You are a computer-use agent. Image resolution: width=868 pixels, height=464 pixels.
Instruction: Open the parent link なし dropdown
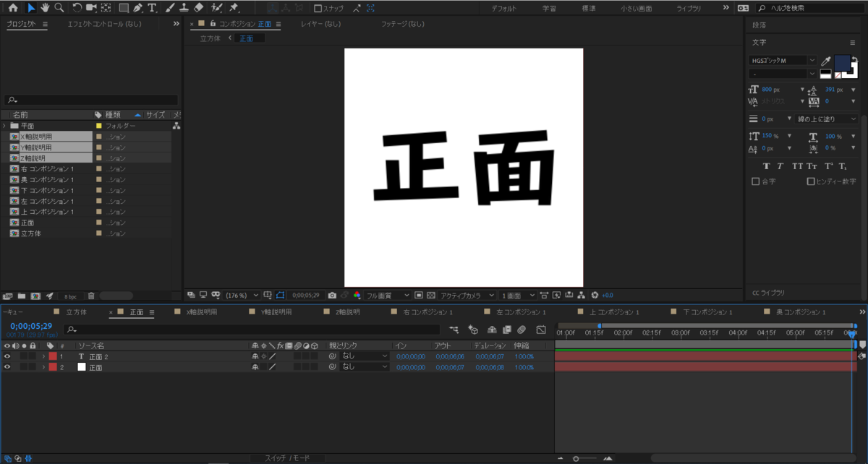coord(364,356)
